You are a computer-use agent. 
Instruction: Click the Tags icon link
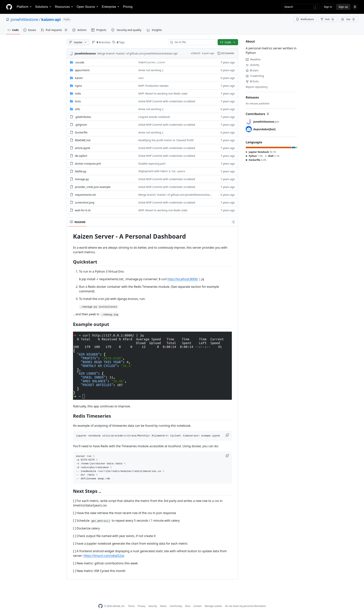pyautogui.click(x=118, y=42)
